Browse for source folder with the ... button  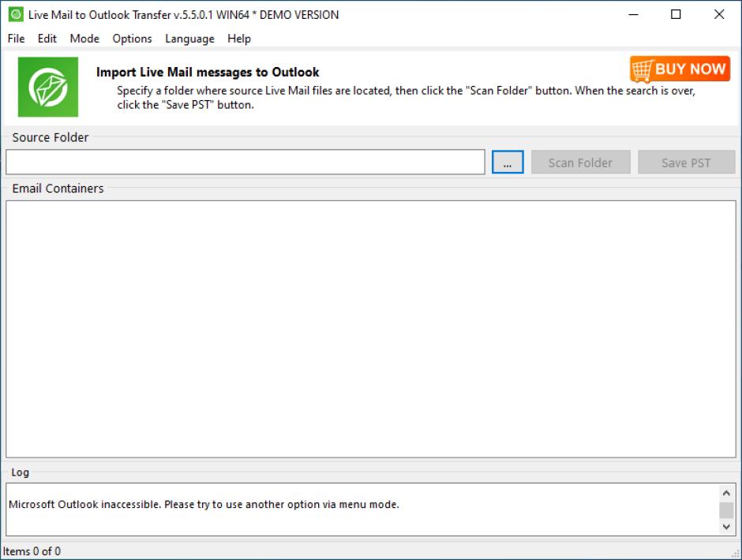point(508,162)
